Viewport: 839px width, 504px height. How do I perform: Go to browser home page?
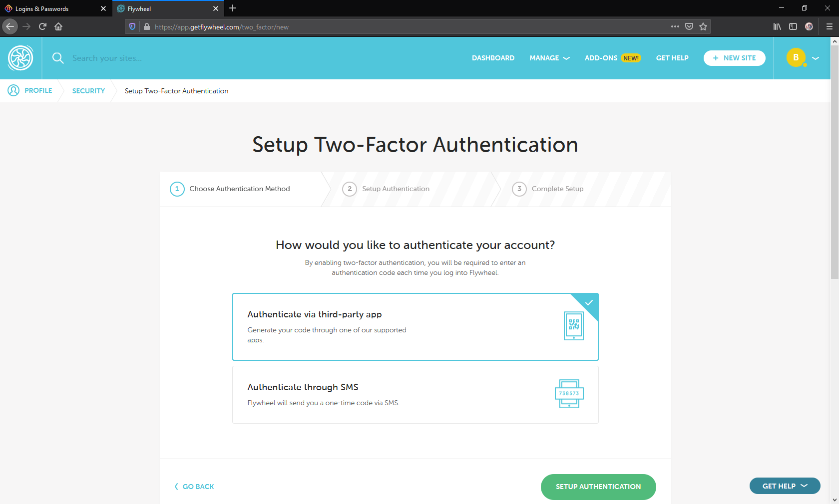[x=58, y=26]
